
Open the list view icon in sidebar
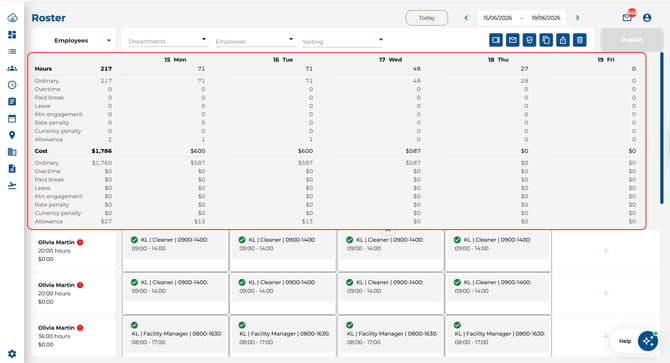pos(12,52)
